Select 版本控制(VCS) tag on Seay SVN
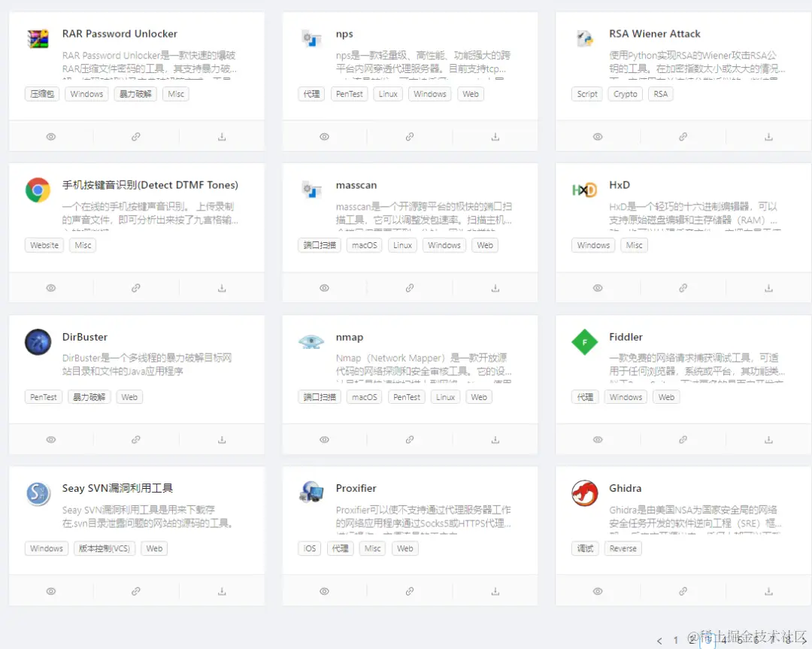 pos(104,548)
